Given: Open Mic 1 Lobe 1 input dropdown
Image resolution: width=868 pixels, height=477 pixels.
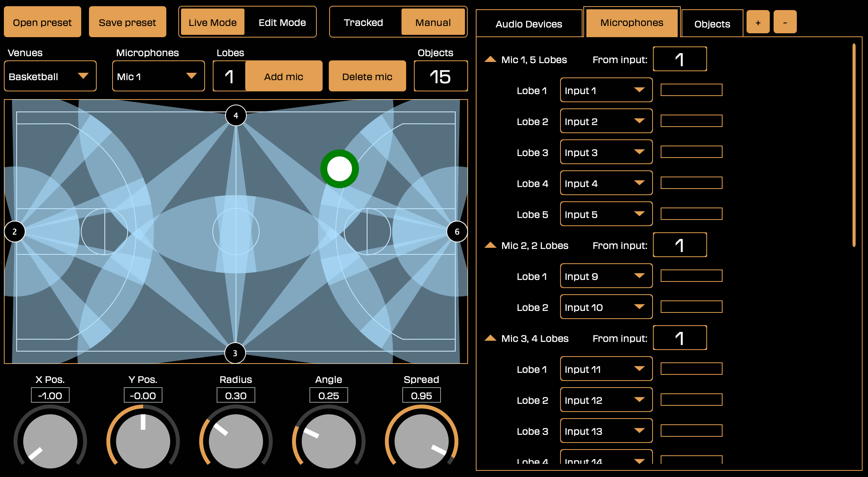Looking at the screenshot, I should (607, 90).
